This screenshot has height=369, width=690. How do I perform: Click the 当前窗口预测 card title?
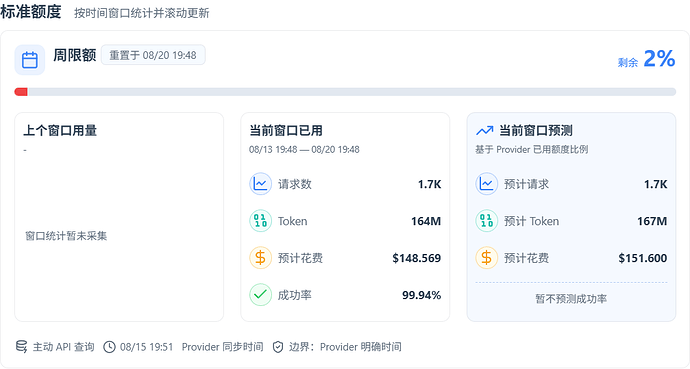[x=536, y=131]
